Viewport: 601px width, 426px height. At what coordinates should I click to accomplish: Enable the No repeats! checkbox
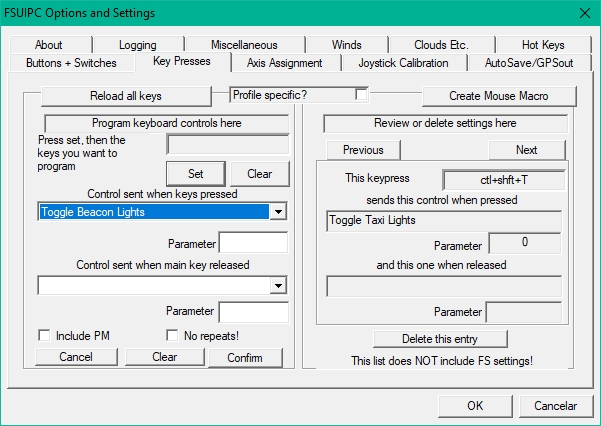pos(172,336)
